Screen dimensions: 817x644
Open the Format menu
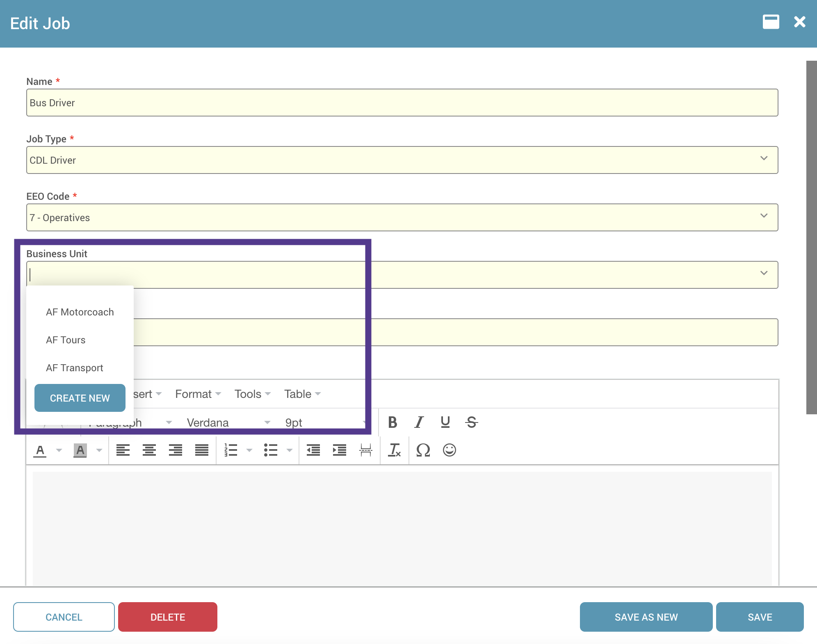click(x=198, y=394)
